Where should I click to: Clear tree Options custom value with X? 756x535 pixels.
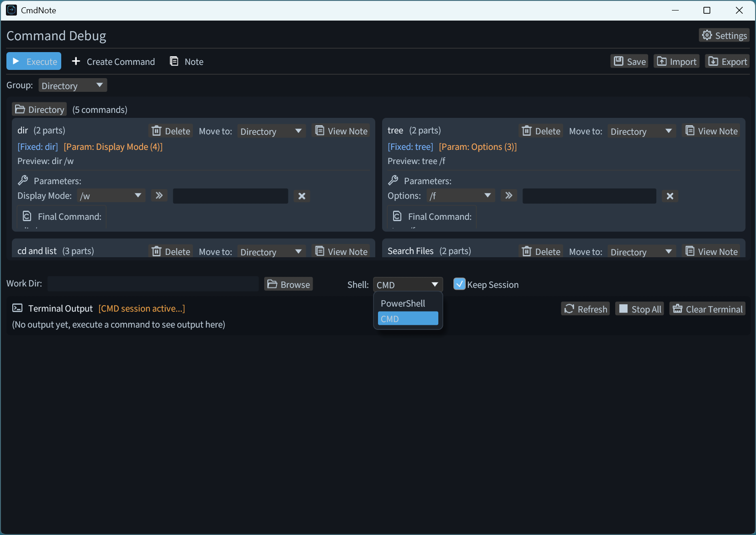(x=670, y=196)
